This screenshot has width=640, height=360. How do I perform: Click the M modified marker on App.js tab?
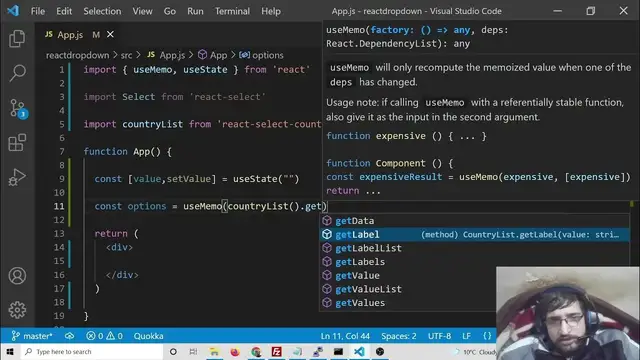[96, 35]
